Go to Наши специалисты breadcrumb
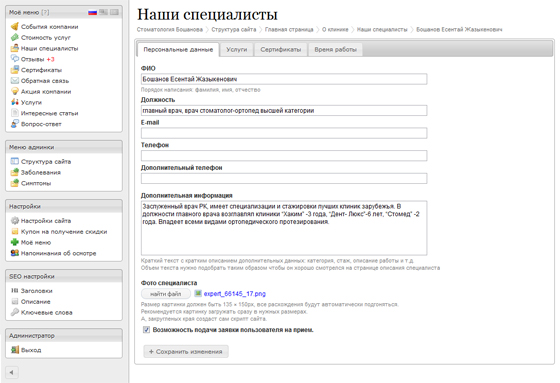Screen dimensions: 560x383 (382, 29)
